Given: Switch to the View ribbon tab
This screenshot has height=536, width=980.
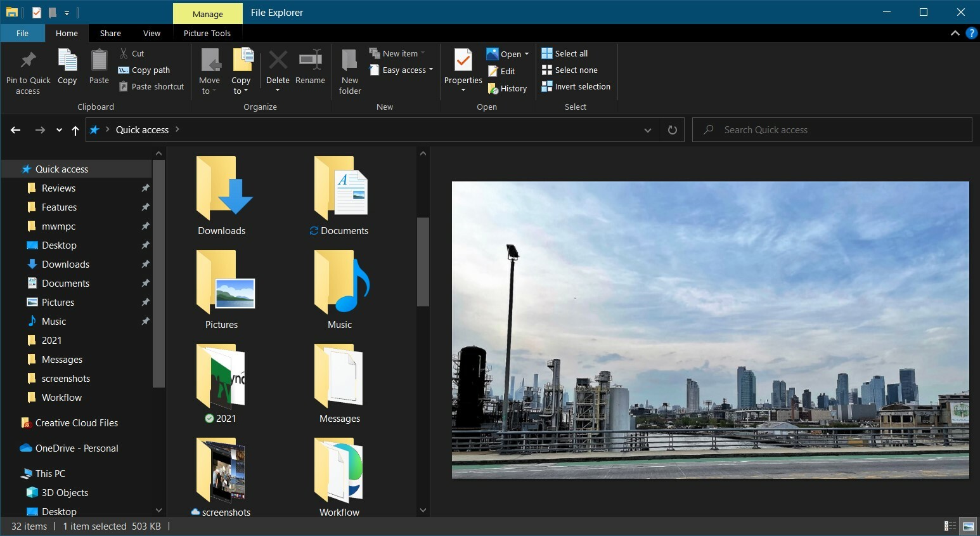Looking at the screenshot, I should (152, 33).
